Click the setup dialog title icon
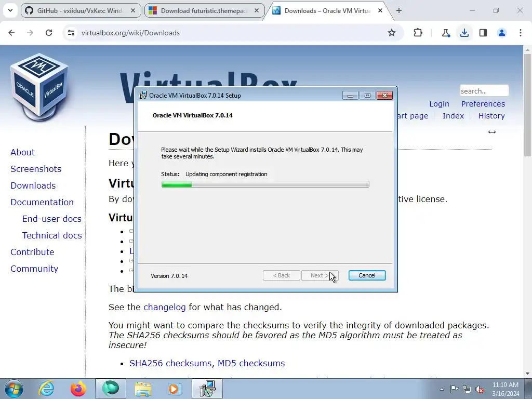Viewport: 532px width, 399px height. coord(143,96)
